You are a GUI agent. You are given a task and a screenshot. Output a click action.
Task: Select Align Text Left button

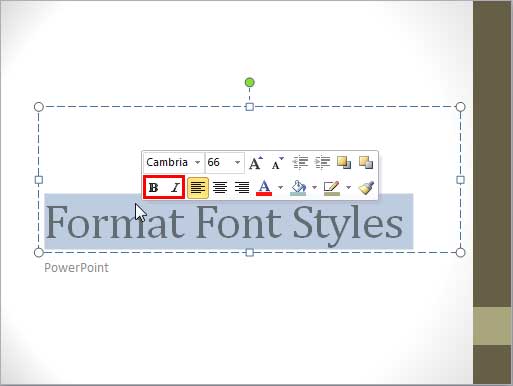point(198,188)
